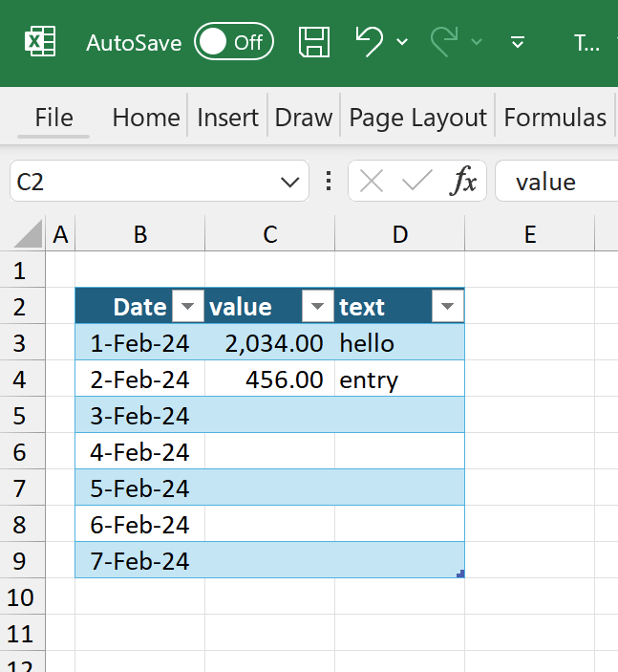
Task: Select the cell with 4-Feb-24
Action: (x=140, y=452)
